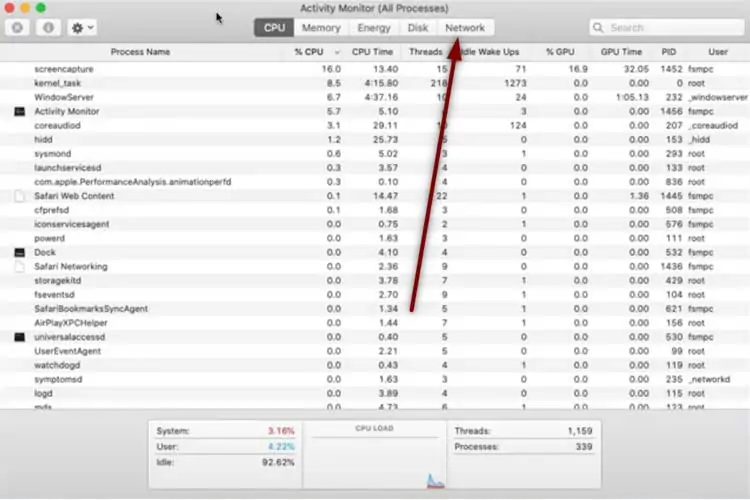Switch to the Memory tab
750x500 pixels.
tap(321, 28)
